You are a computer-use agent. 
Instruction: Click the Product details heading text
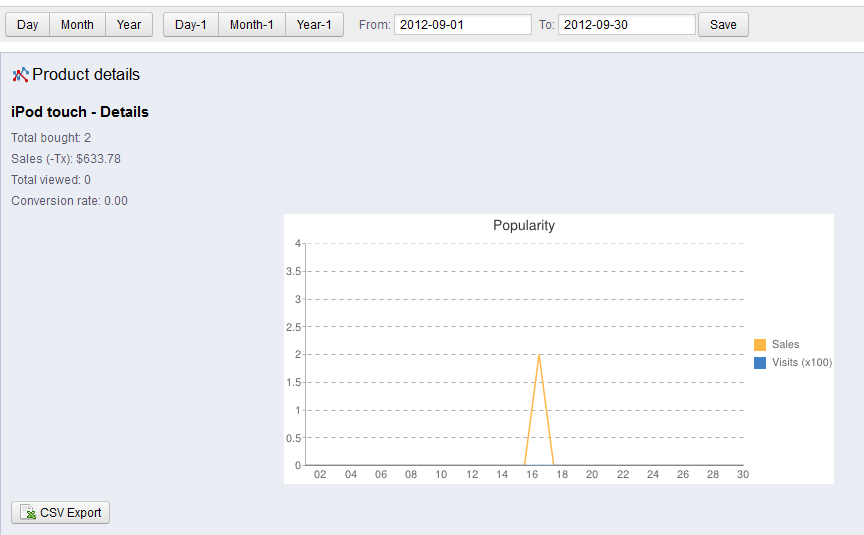pyautogui.click(x=86, y=74)
